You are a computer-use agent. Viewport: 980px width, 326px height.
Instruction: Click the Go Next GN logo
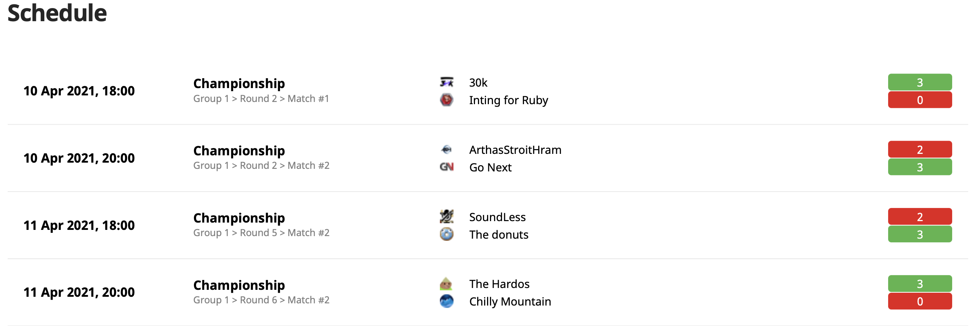tap(446, 167)
